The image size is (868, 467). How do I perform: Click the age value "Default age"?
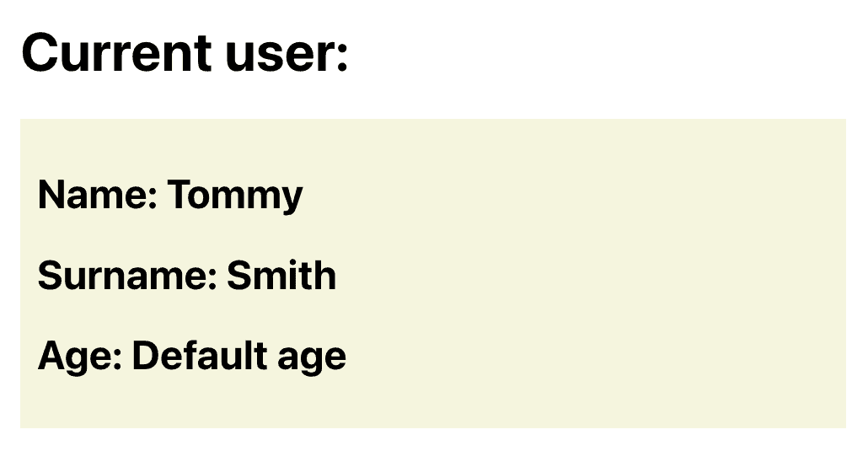(x=239, y=356)
